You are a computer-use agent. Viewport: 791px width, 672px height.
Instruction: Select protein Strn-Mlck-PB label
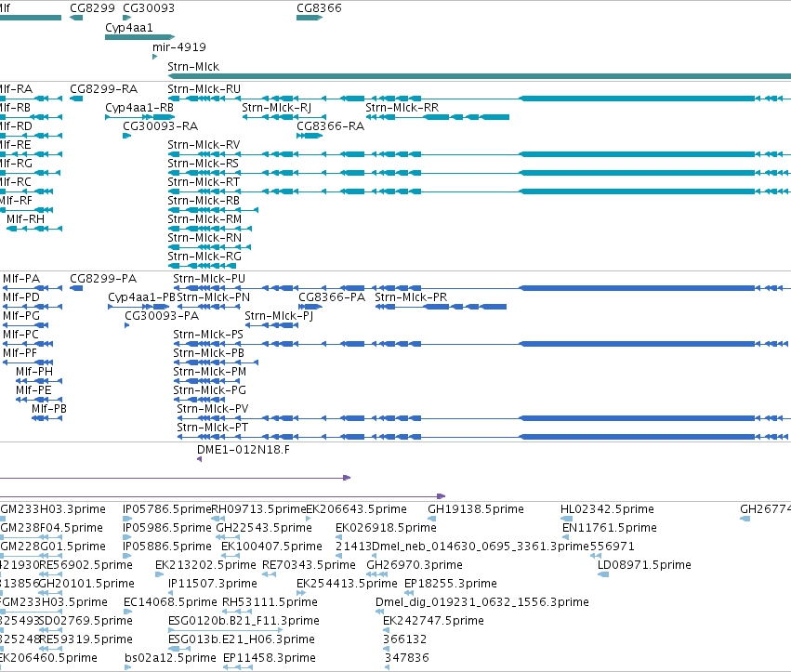pos(209,353)
